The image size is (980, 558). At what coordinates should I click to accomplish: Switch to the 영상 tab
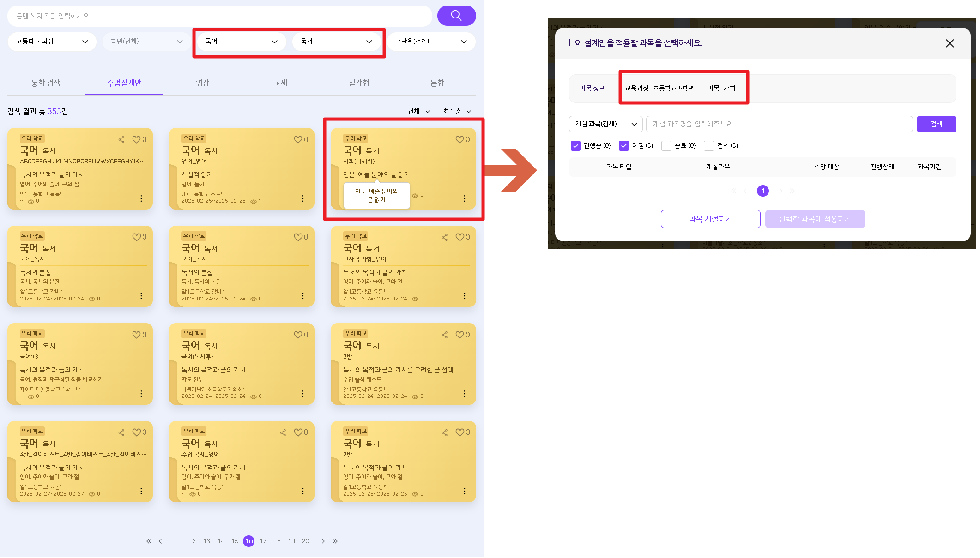coord(202,83)
